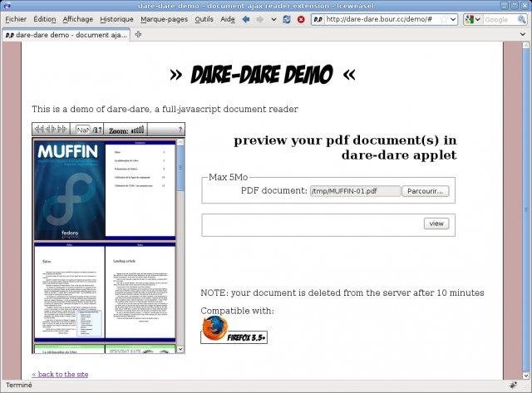
Task: Open the Marque-pages menu
Action: 165,19
